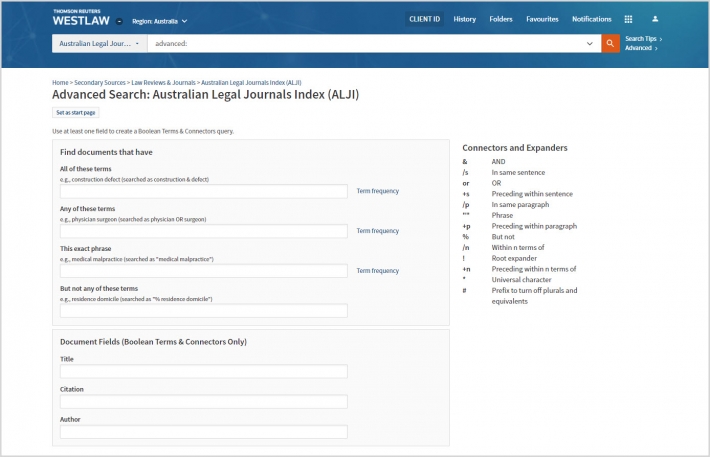710x457 pixels.
Task: Click the +s Preceding within sentence connector
Action: (x=518, y=194)
